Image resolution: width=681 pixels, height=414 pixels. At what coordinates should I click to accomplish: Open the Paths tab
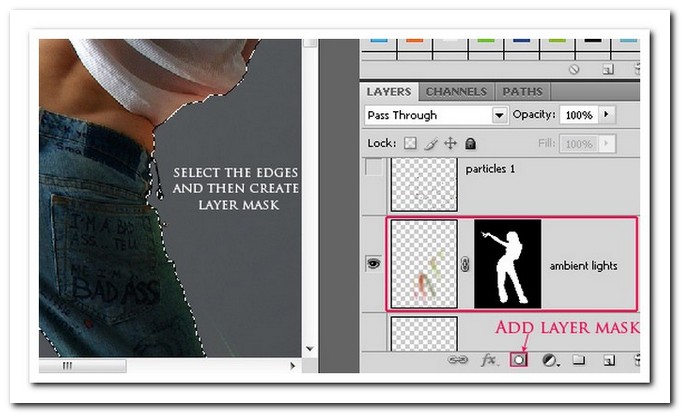[x=522, y=92]
